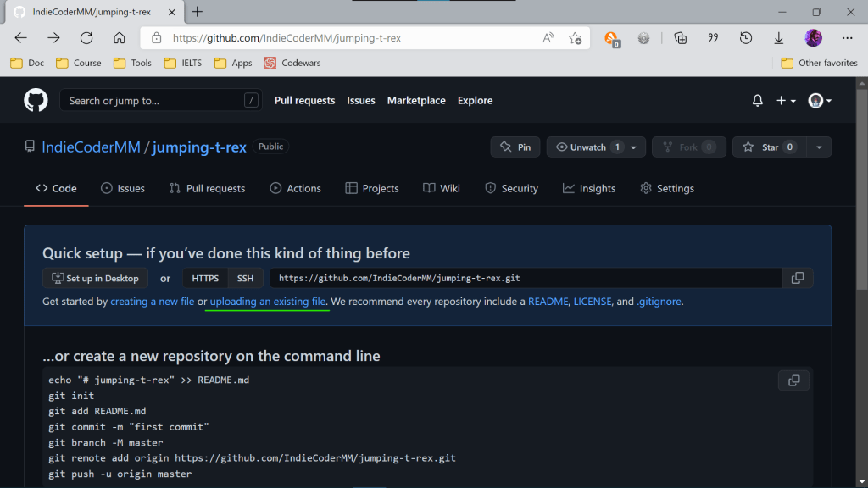Viewport: 868px width, 488px height.
Task: Pin the jumping-t-rex repository
Action: tap(515, 147)
